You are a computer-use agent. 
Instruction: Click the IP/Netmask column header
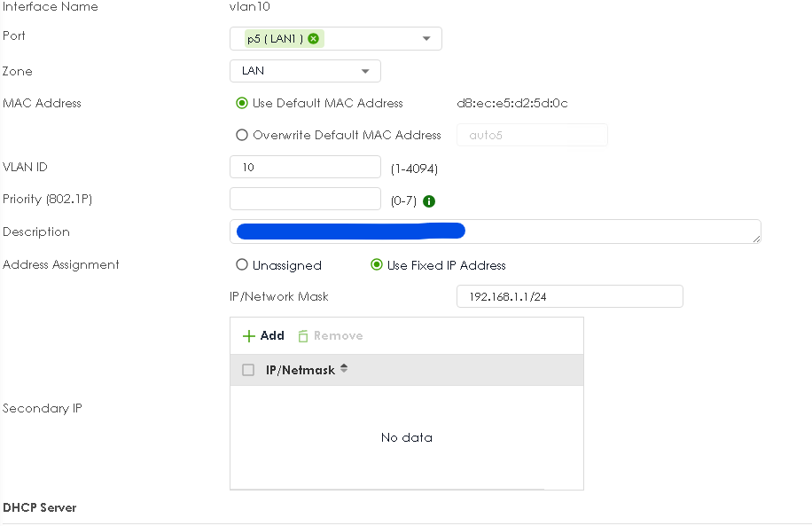click(x=301, y=370)
